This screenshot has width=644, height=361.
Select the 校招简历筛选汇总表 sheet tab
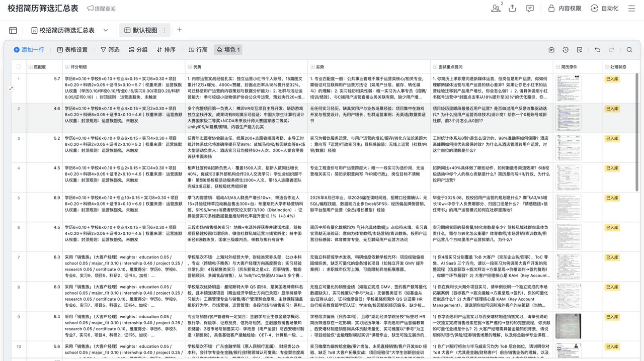point(63,30)
